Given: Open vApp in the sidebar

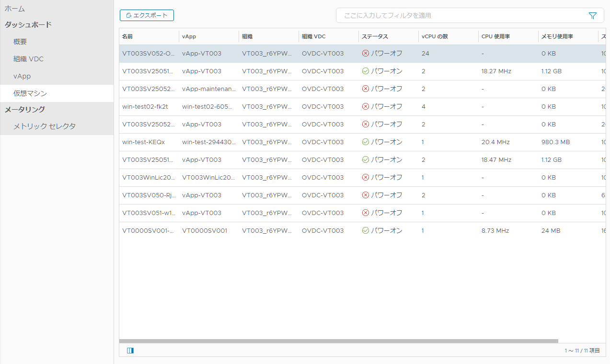Looking at the screenshot, I should point(22,76).
